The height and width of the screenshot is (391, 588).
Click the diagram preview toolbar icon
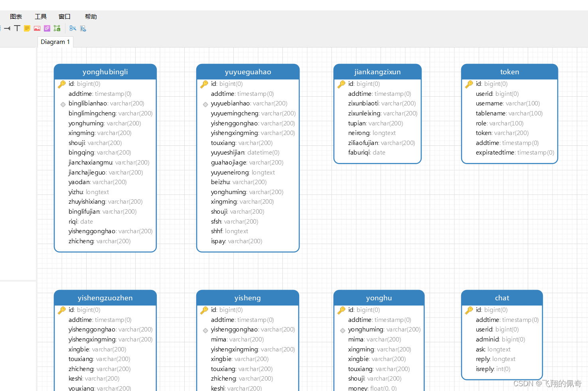(x=83, y=28)
